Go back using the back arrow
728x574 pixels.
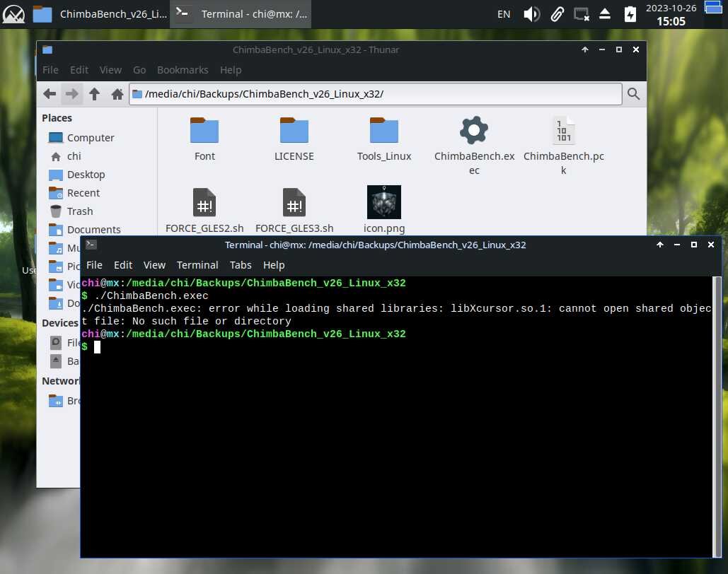pyautogui.click(x=49, y=93)
